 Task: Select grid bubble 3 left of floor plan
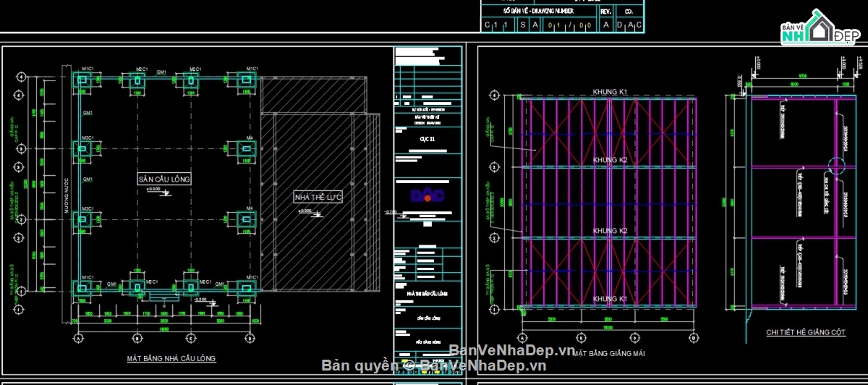[x=22, y=148]
